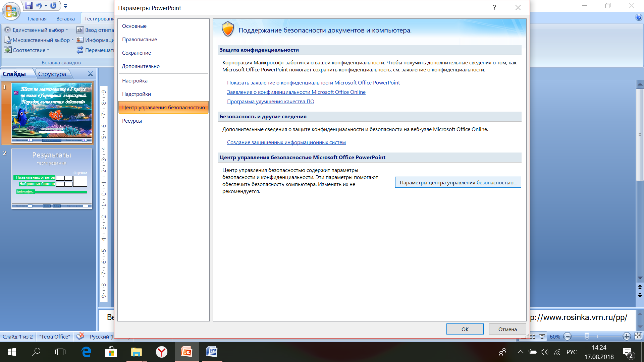
Task: Click the Save icon in quick access toolbar
Action: coord(29,6)
